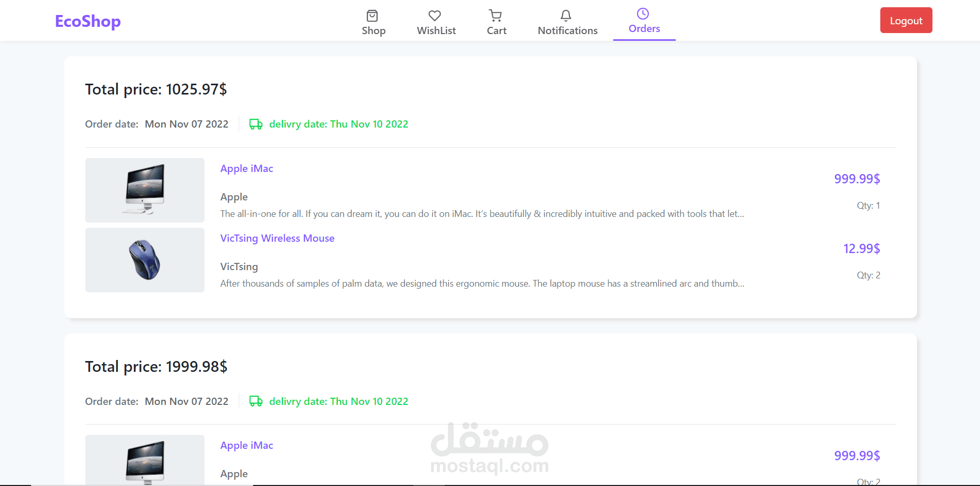
Task: Click the iMac description starting 'The all-in-one'
Action: tap(482, 214)
